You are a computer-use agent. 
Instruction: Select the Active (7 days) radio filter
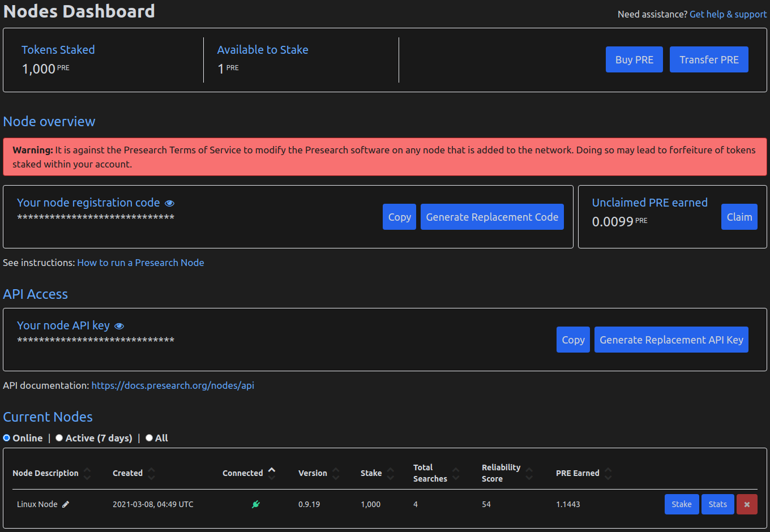tap(59, 438)
